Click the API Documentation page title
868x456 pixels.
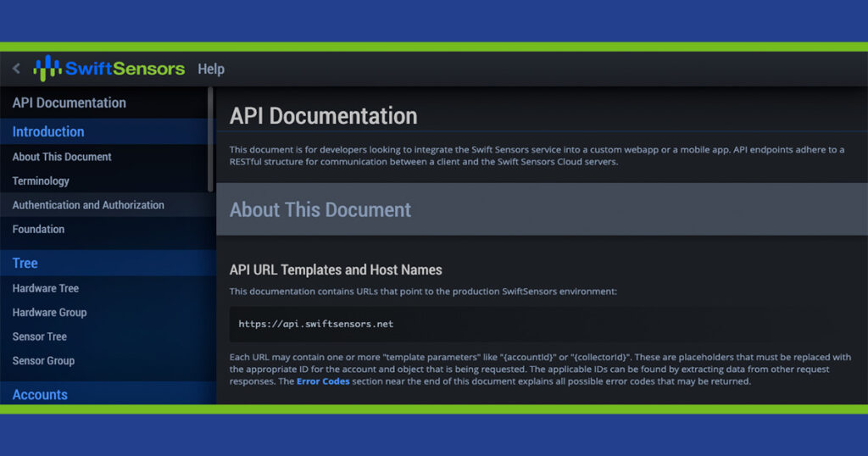click(323, 116)
